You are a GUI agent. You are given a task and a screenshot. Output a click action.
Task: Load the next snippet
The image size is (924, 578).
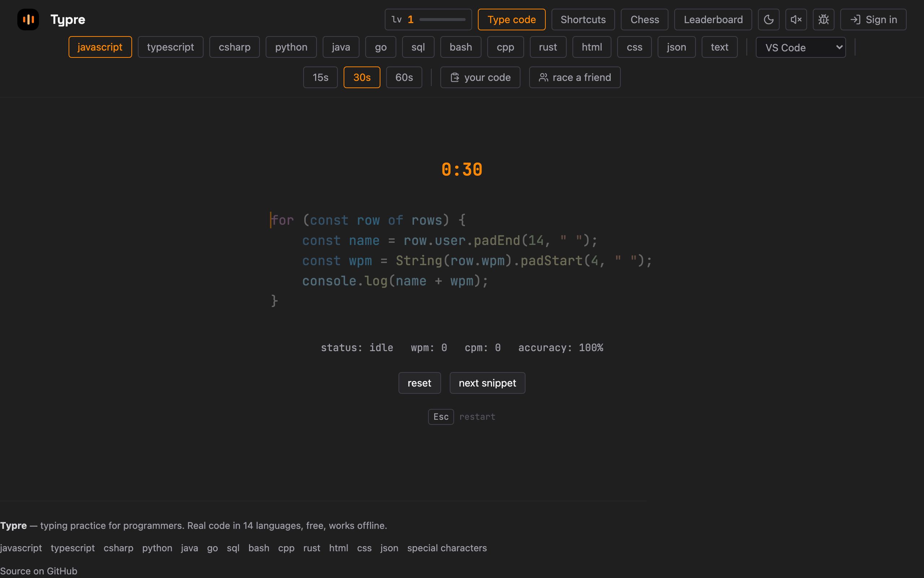tap(488, 383)
